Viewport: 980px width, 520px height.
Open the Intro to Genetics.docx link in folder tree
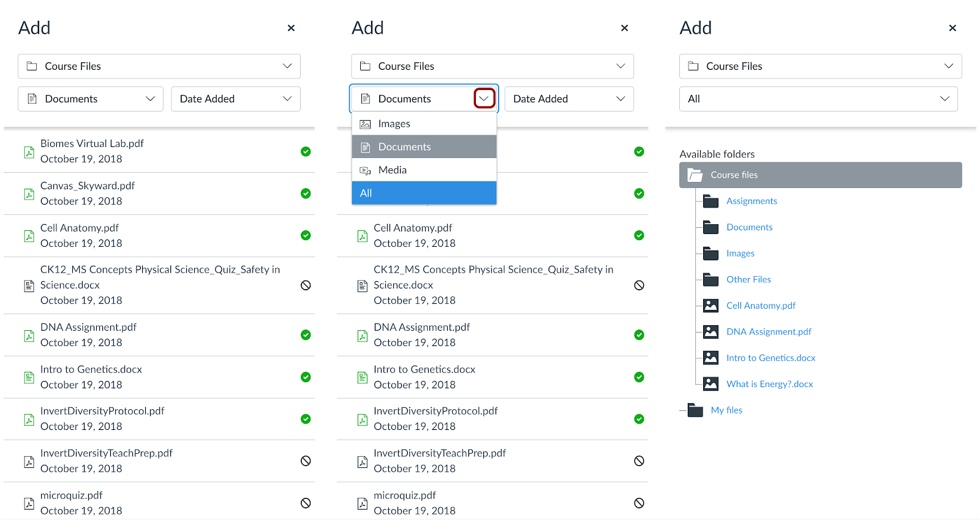pos(771,358)
